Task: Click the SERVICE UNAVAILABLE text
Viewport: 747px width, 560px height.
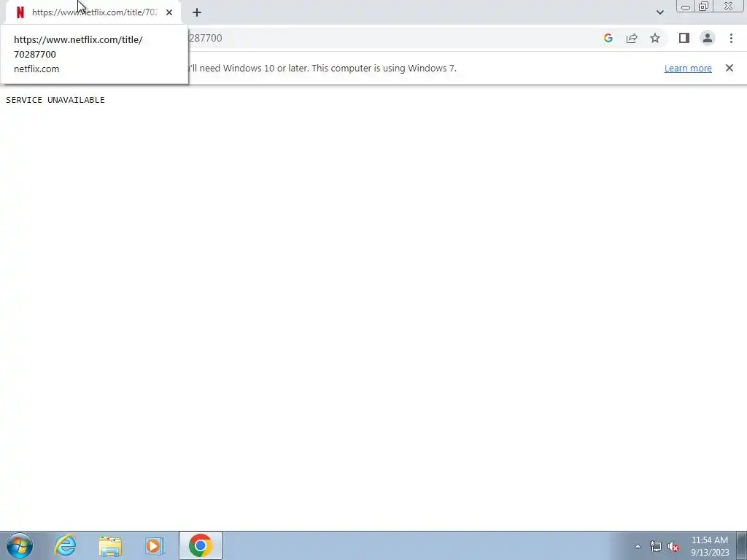Action: pos(55,99)
